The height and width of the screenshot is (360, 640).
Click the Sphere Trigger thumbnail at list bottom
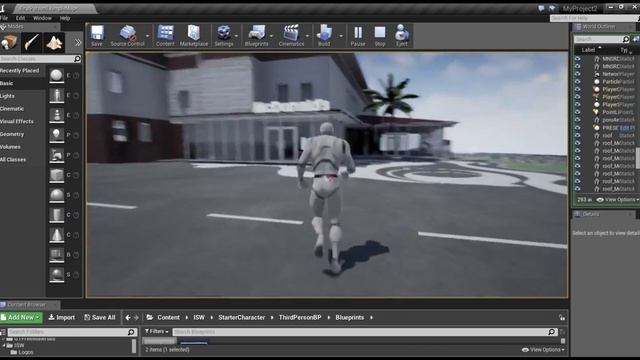(57, 275)
